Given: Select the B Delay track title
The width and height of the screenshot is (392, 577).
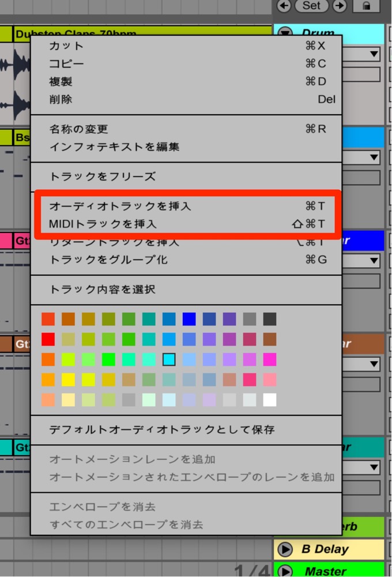Looking at the screenshot, I should coord(325,549).
